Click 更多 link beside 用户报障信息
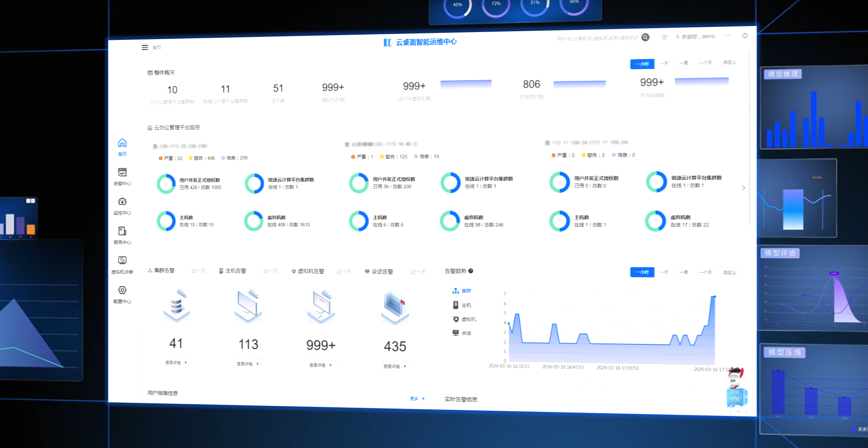 tap(417, 399)
